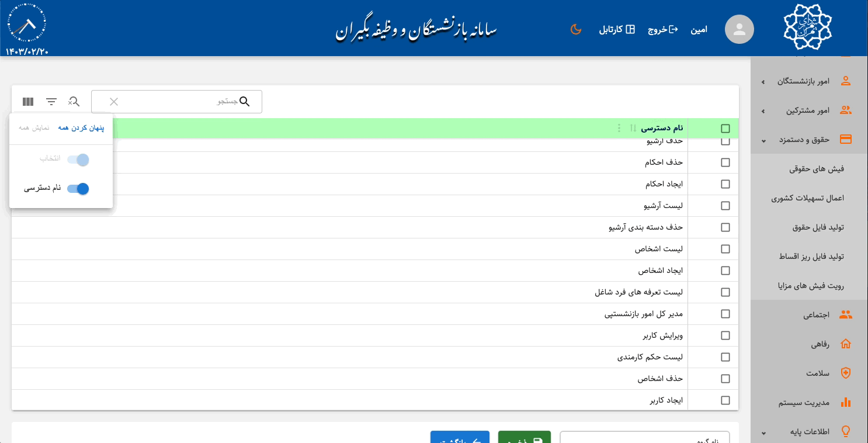Select all rows with header checkbox
Viewport: 868px width, 443px height.
pos(725,129)
